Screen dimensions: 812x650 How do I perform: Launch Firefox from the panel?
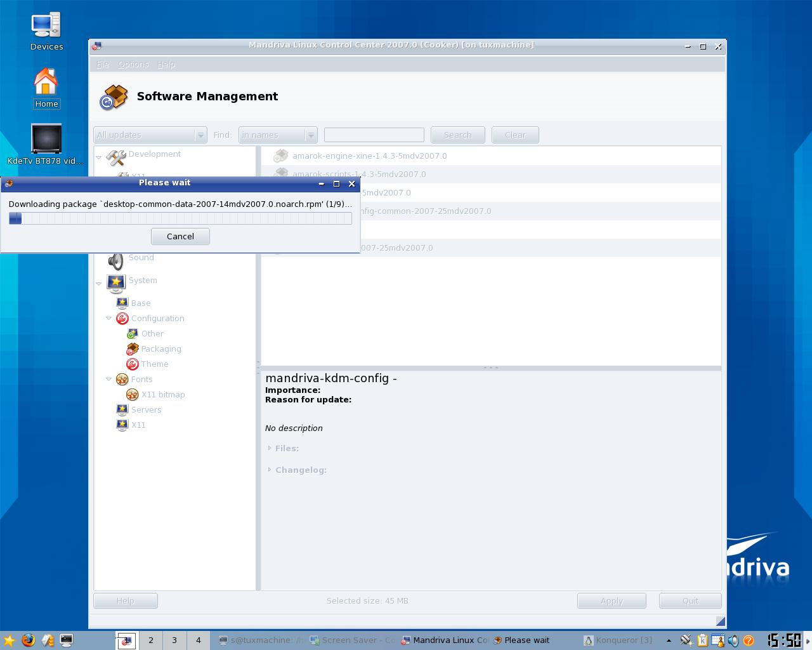click(28, 640)
